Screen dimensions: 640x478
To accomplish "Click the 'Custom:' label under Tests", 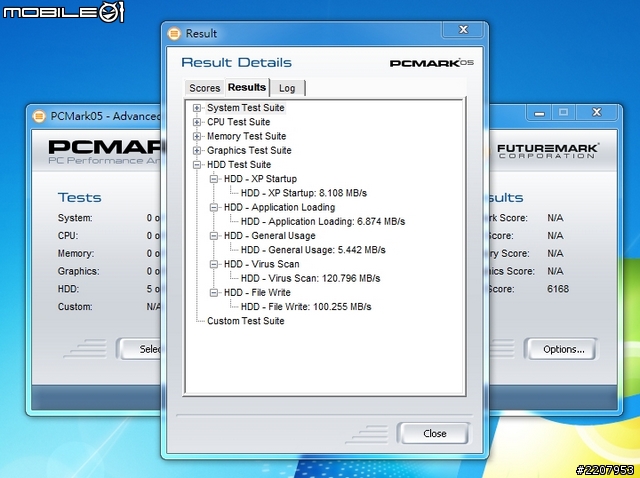I will (x=75, y=307).
